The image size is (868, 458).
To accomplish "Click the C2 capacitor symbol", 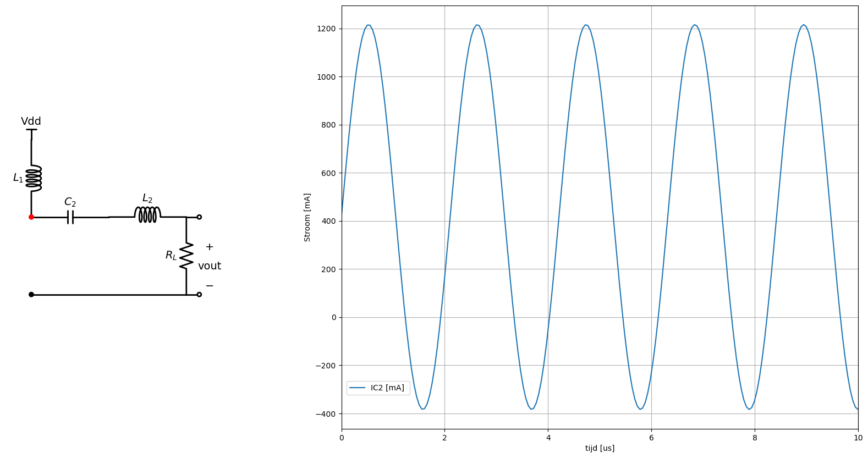I will point(70,217).
